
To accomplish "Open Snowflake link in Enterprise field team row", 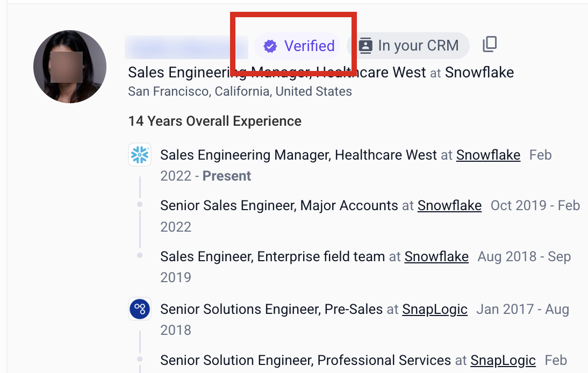I will coord(436,257).
